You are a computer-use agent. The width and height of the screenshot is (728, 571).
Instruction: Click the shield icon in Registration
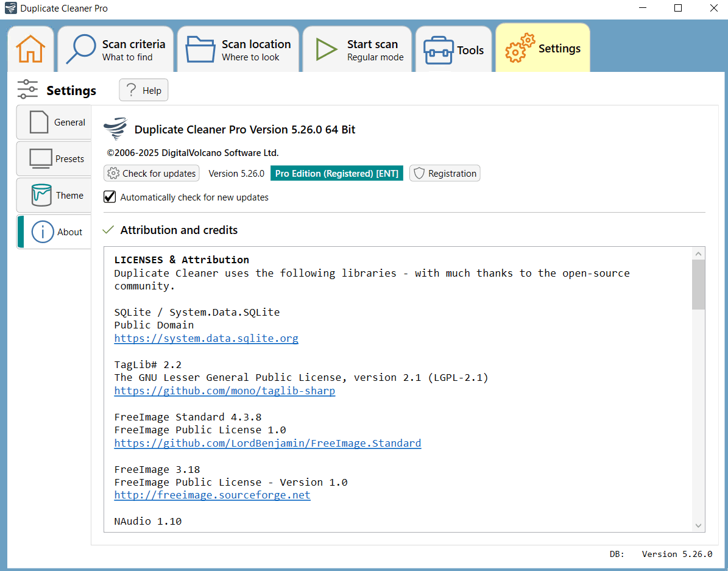419,173
